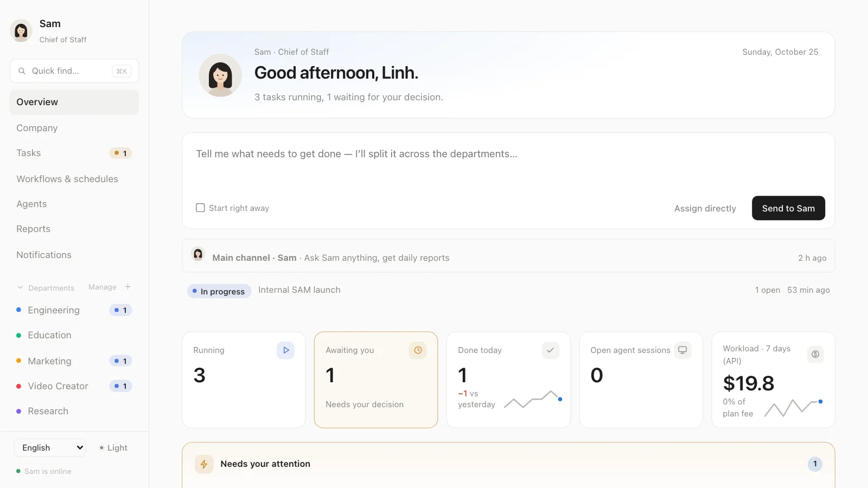Select the Education department

pos(74,335)
